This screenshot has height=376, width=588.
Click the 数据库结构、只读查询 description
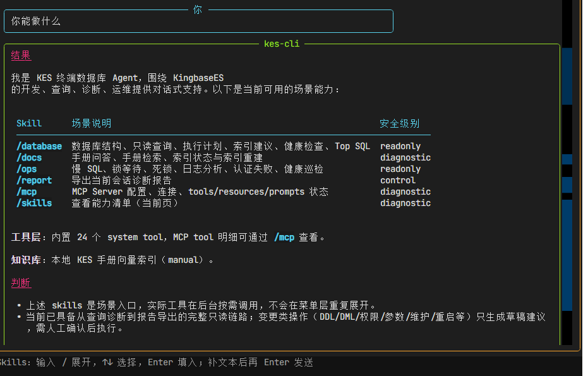tap(221, 147)
